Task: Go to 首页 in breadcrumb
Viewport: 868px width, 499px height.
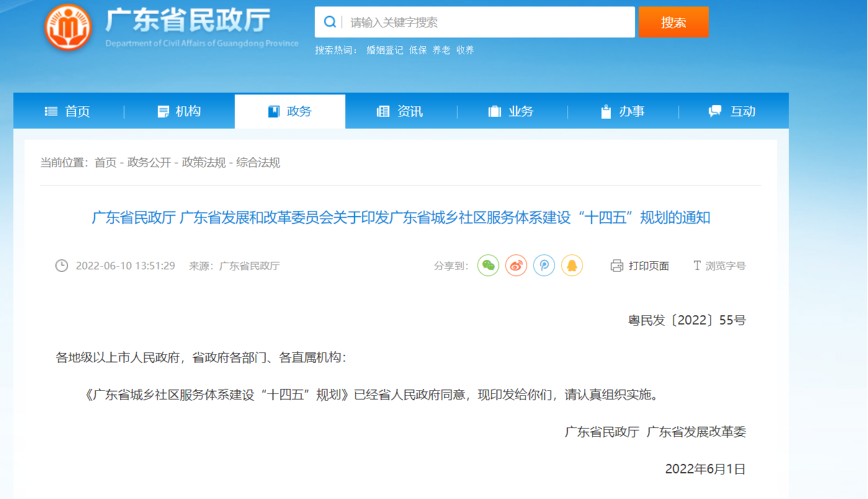Action: tap(105, 162)
